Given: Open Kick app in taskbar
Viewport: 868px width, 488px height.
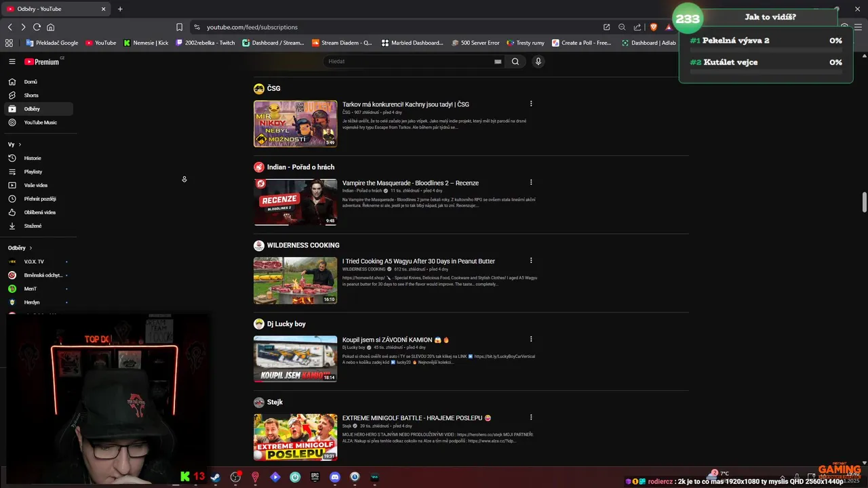Looking at the screenshot, I should point(184,477).
